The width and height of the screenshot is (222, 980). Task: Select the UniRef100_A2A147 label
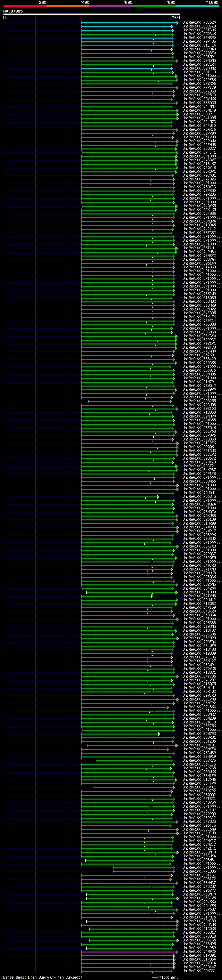199,967
